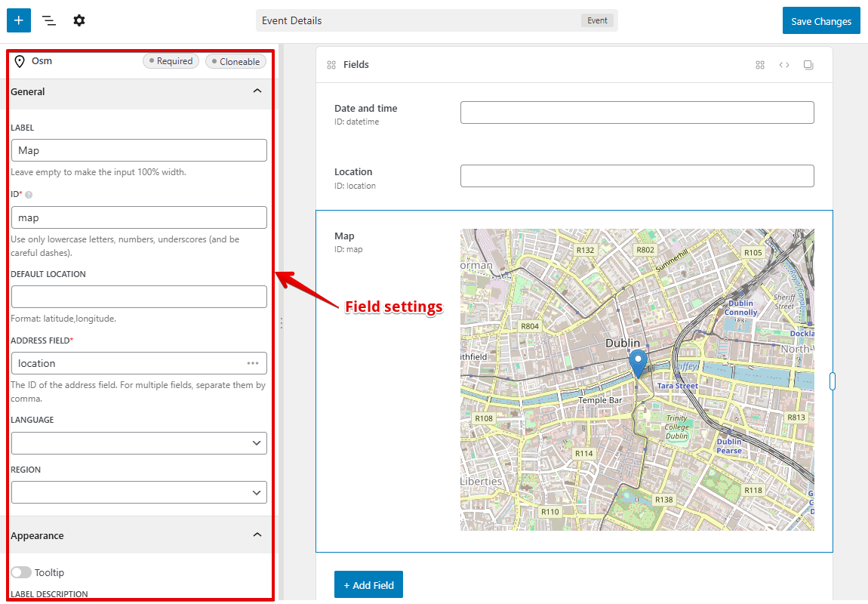868x604 pixels.
Task: Click the Event tag badge
Action: click(x=597, y=20)
